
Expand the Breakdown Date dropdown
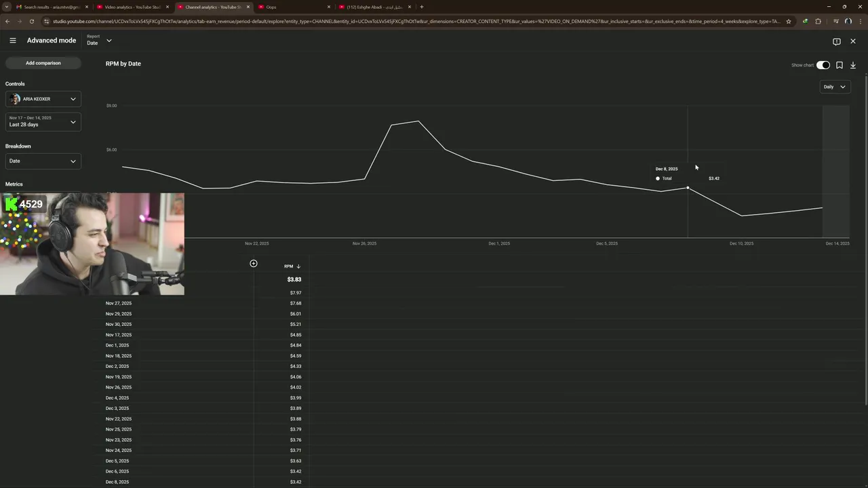click(43, 161)
